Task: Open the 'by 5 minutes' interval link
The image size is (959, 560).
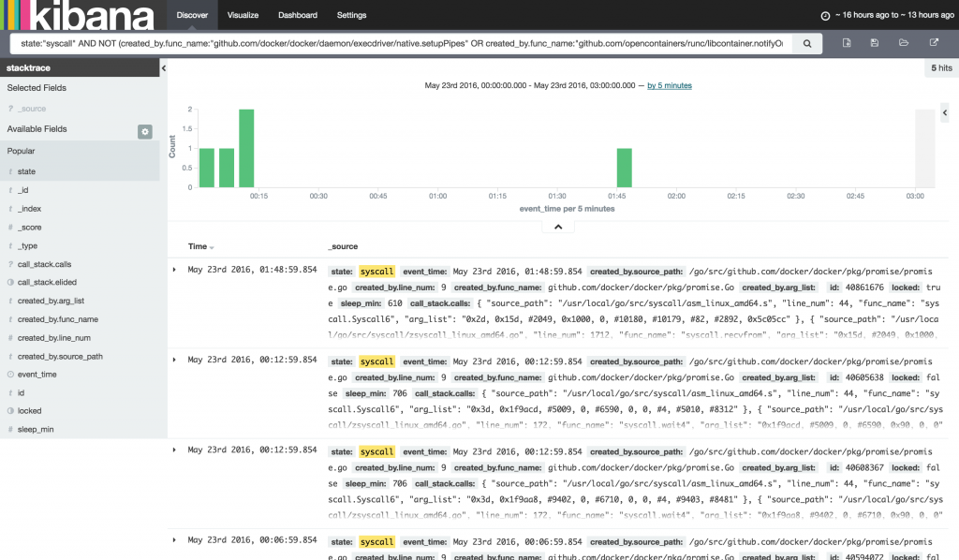Action: (x=668, y=85)
